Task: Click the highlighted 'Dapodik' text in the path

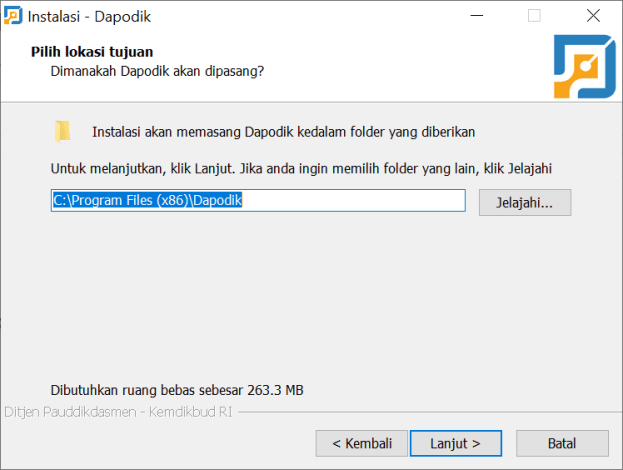Action: point(218,201)
